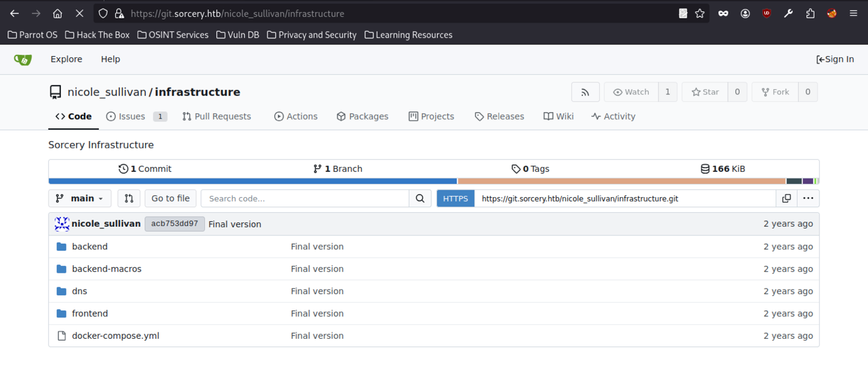This screenshot has height=381, width=868.
Task: Watch the infrastructure repository
Action: pyautogui.click(x=631, y=92)
